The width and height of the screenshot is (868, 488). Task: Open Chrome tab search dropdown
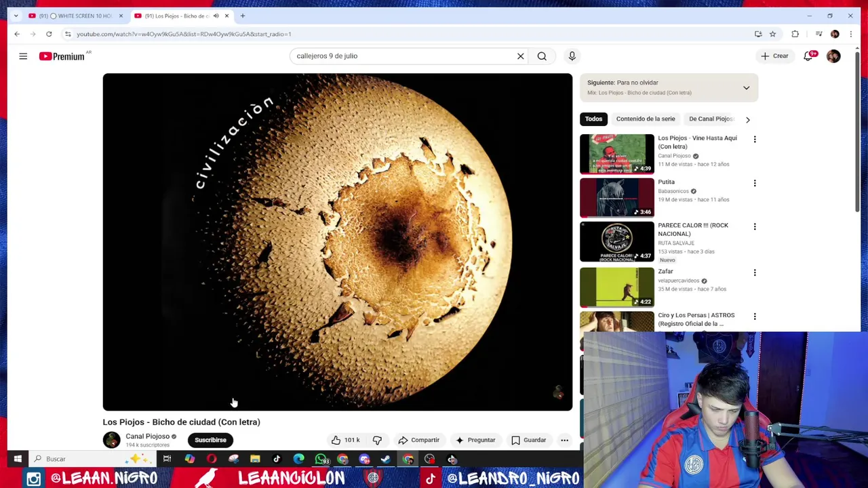pos(16,16)
